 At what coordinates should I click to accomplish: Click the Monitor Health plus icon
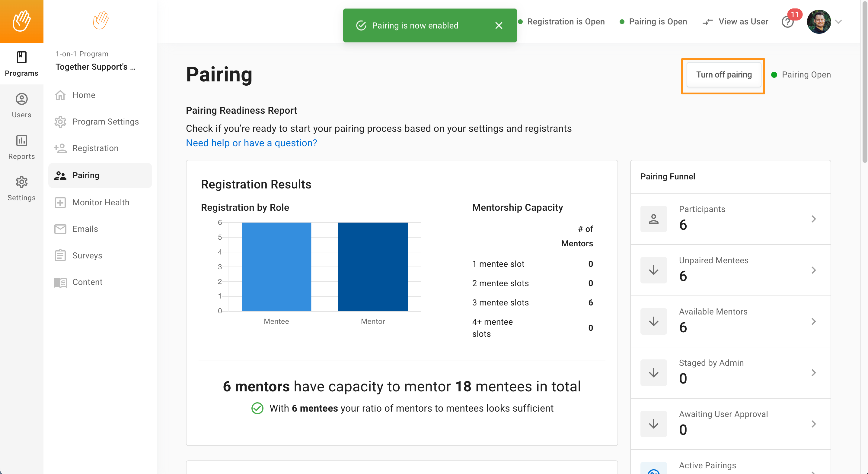click(x=60, y=202)
